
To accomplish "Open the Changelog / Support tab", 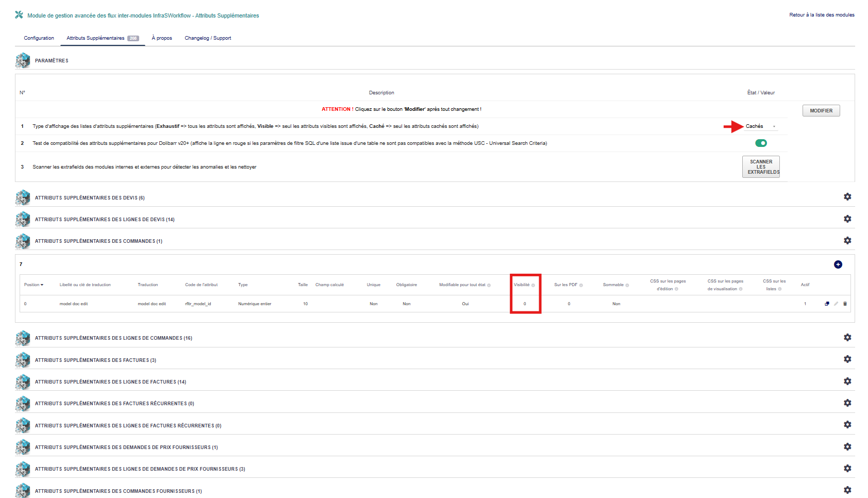I will pyautogui.click(x=208, y=38).
